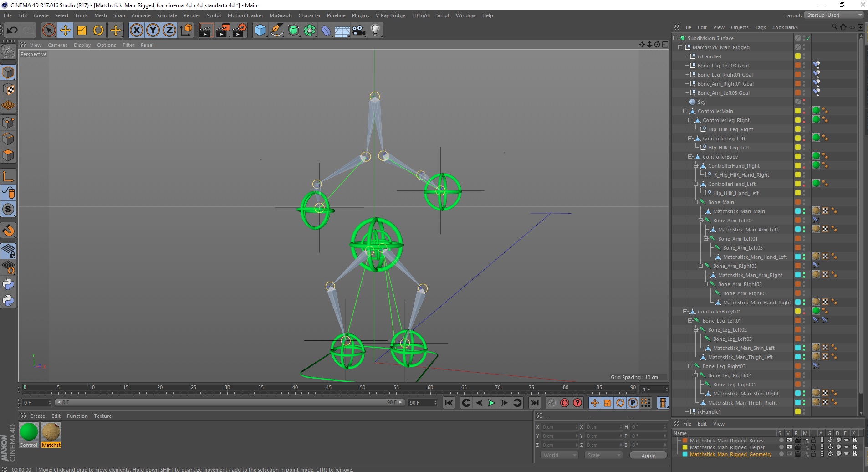Viewport: 868px width, 472px height.
Task: Select the Matchst wood material
Action: pyautogui.click(x=51, y=435)
